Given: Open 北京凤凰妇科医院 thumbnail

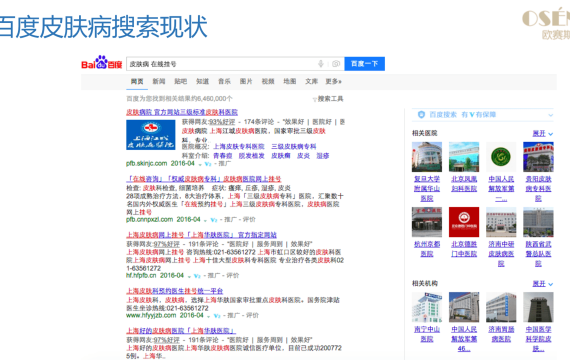Looking at the screenshot, I should tap(464, 157).
